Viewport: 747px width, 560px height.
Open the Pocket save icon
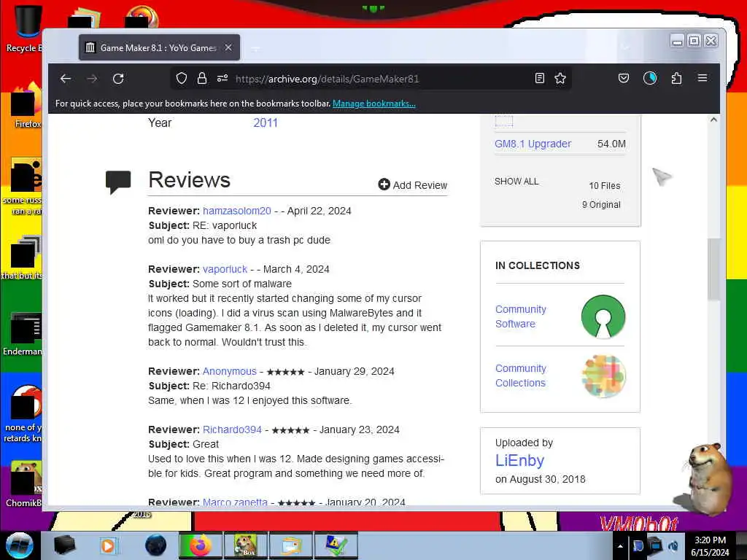(624, 78)
